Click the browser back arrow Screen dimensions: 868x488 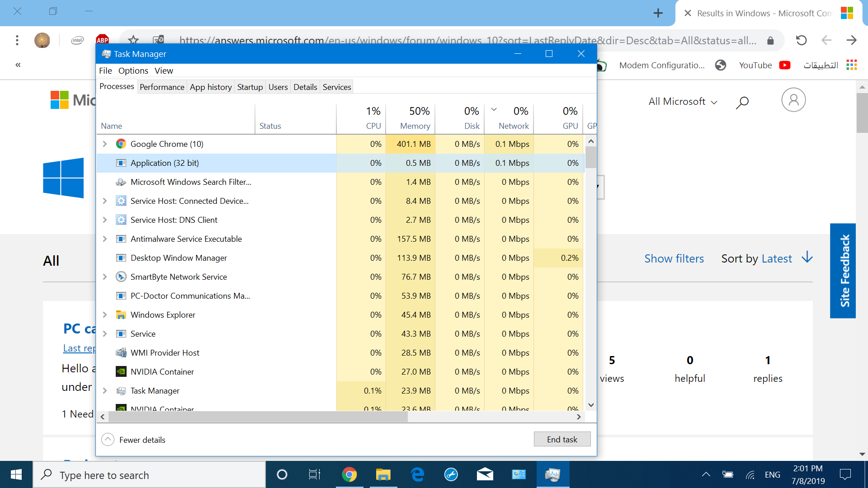[x=826, y=40]
